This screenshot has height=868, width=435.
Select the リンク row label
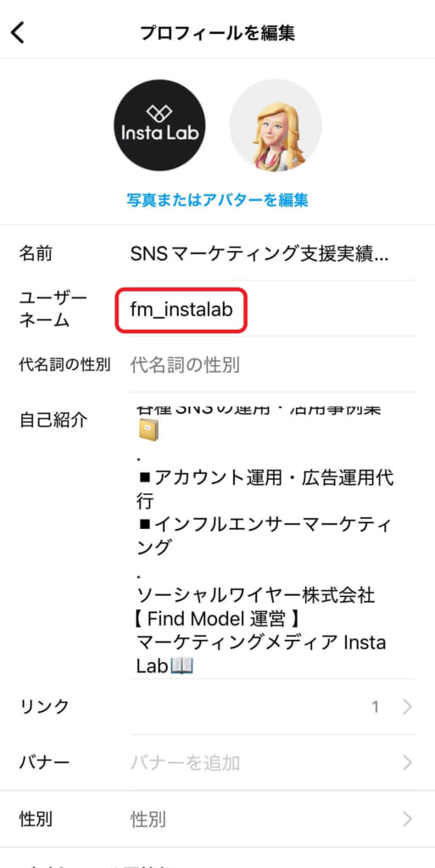[44, 707]
